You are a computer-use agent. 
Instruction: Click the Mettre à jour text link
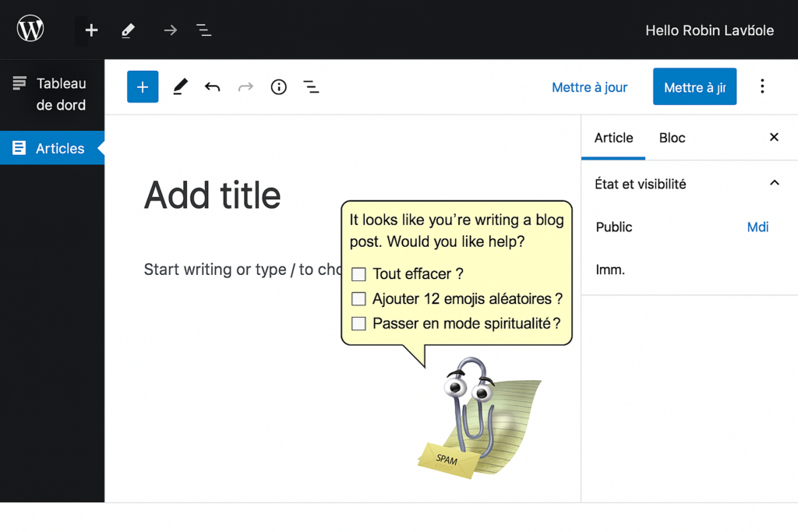(589, 87)
